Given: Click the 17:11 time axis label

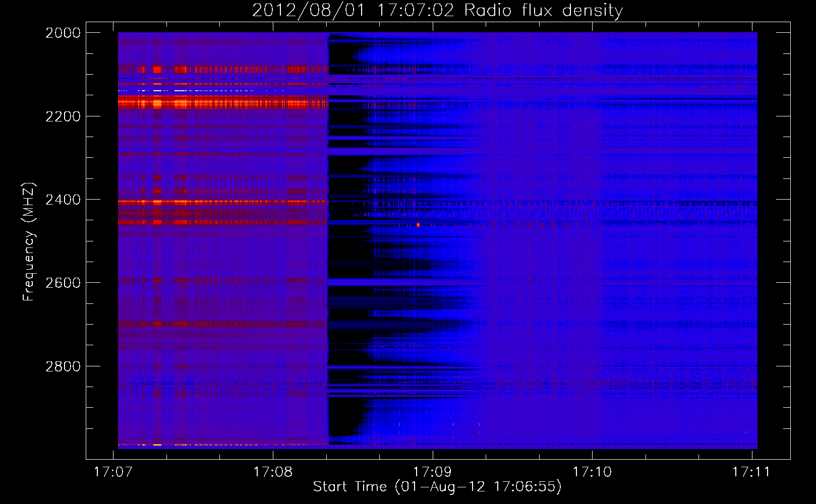Looking at the screenshot, I should click(x=751, y=472).
